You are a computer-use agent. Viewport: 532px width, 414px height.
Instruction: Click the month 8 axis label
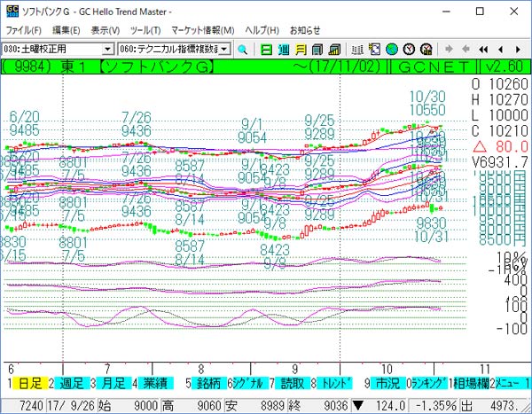click(x=201, y=369)
